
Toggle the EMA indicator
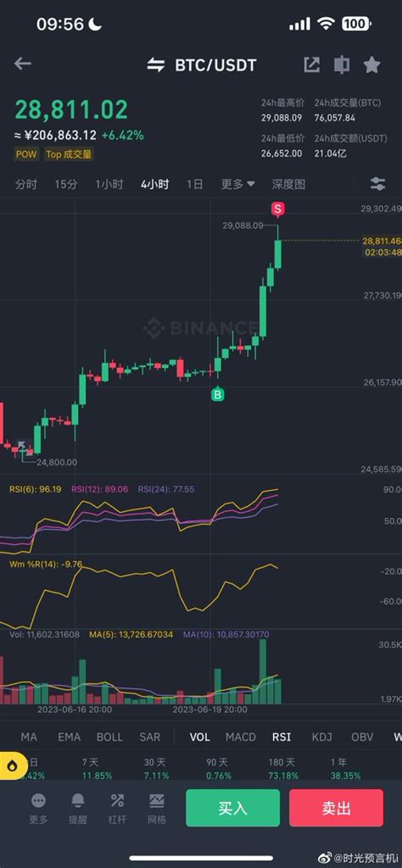[x=70, y=737]
